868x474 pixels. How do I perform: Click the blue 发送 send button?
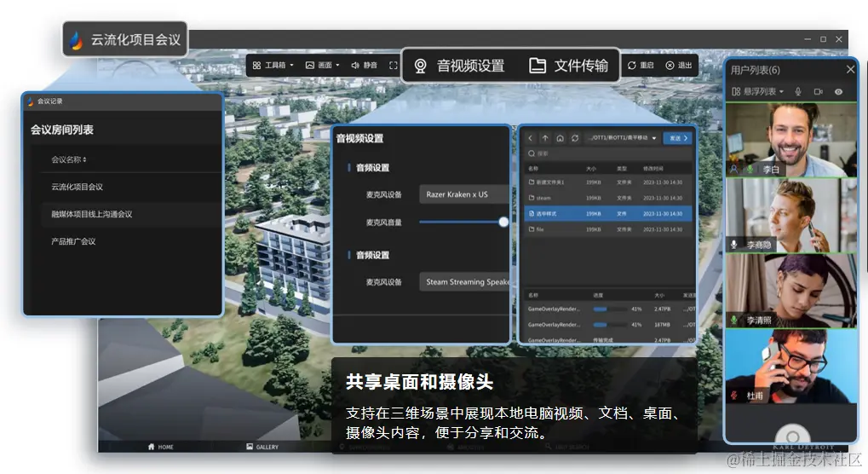tap(677, 138)
